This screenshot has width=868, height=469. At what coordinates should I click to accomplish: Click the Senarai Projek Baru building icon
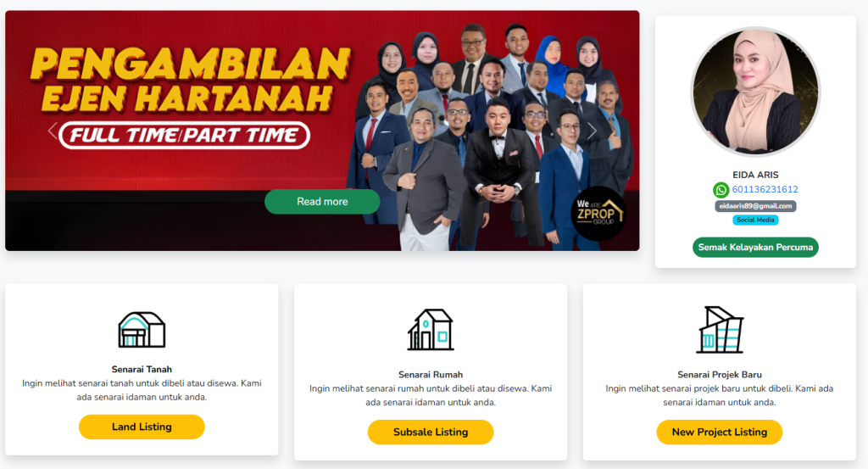(720, 329)
